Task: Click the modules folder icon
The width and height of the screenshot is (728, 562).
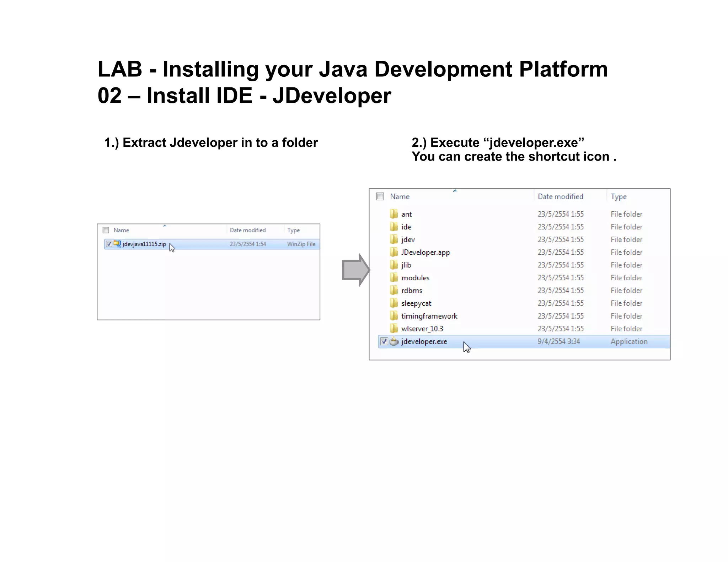Action: pos(394,277)
